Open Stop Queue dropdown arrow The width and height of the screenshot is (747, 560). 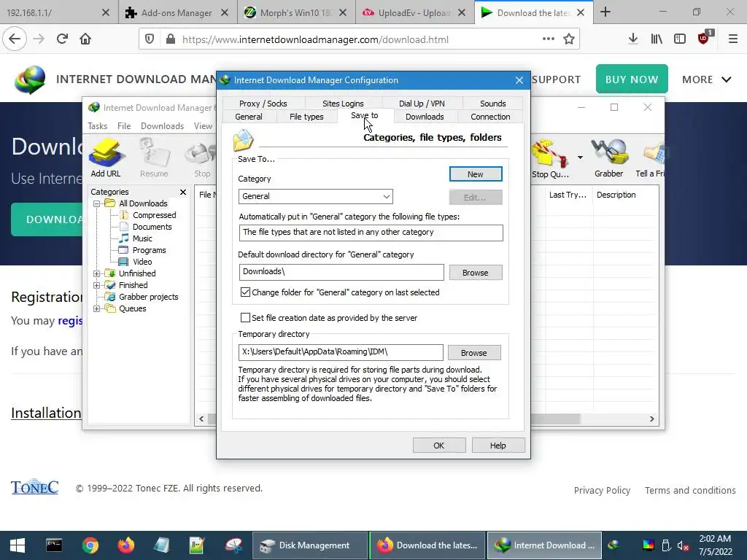580,157
